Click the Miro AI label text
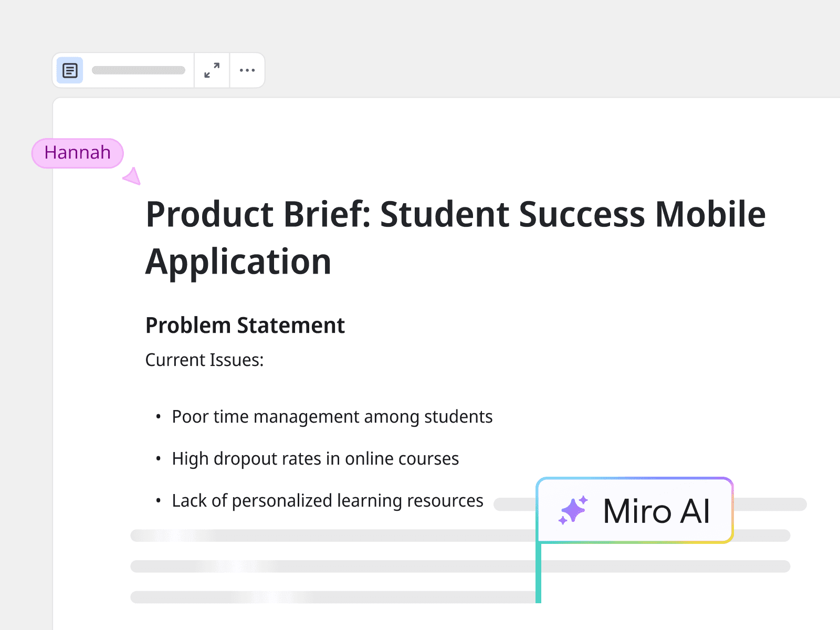 (656, 511)
